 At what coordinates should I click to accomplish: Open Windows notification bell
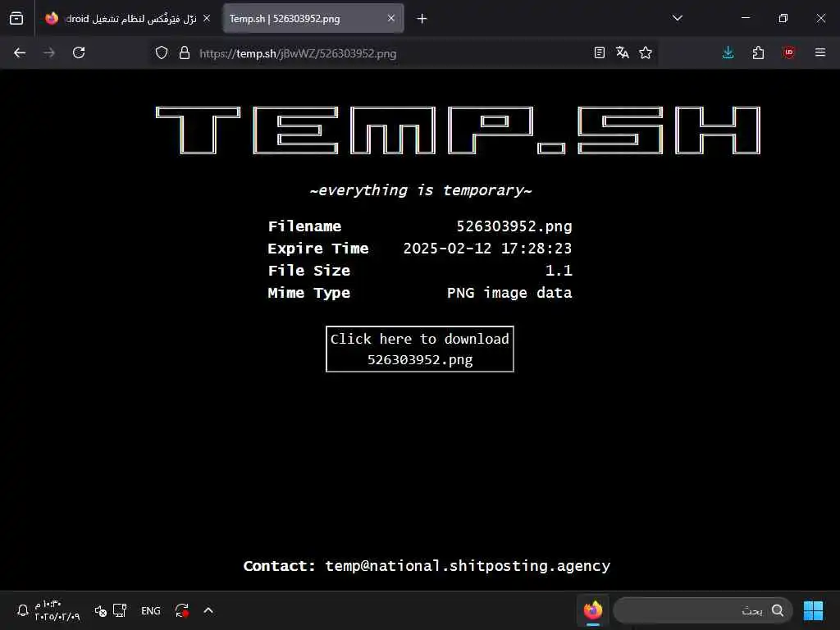click(22, 610)
